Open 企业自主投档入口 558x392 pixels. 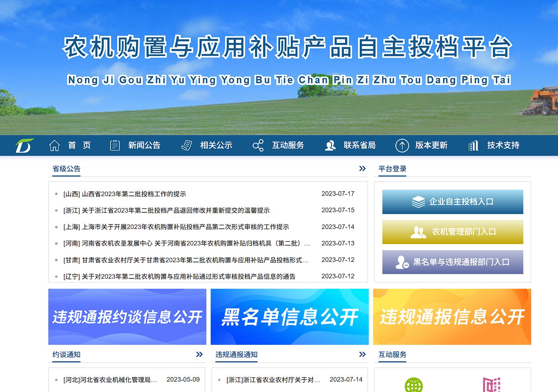click(x=452, y=202)
